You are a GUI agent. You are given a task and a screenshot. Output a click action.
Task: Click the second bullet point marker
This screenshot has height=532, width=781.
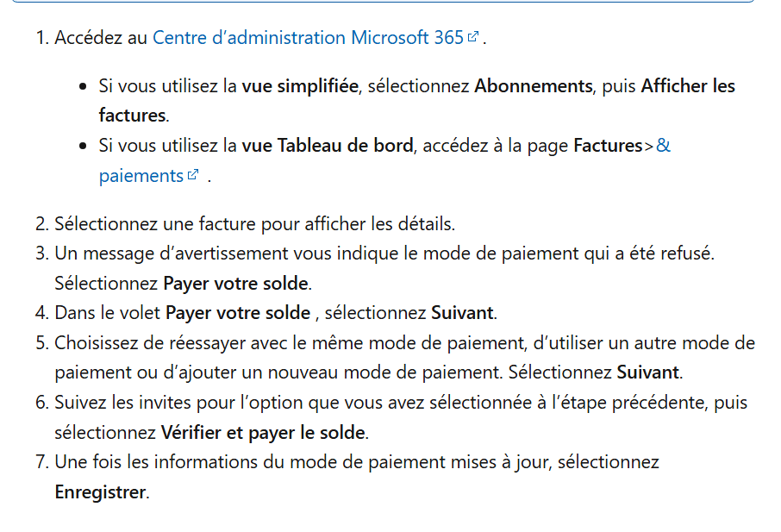tap(83, 147)
